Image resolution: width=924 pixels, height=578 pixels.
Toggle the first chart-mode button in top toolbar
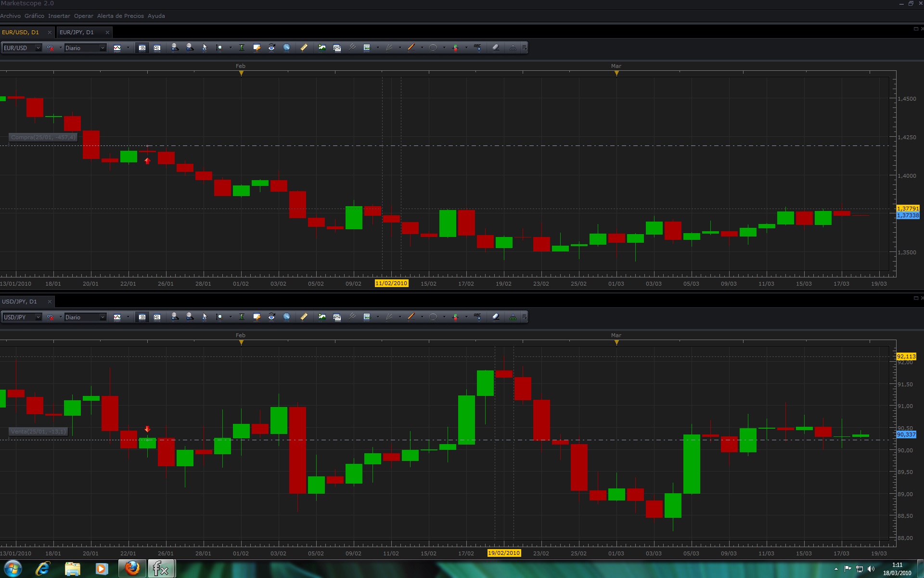tap(142, 48)
